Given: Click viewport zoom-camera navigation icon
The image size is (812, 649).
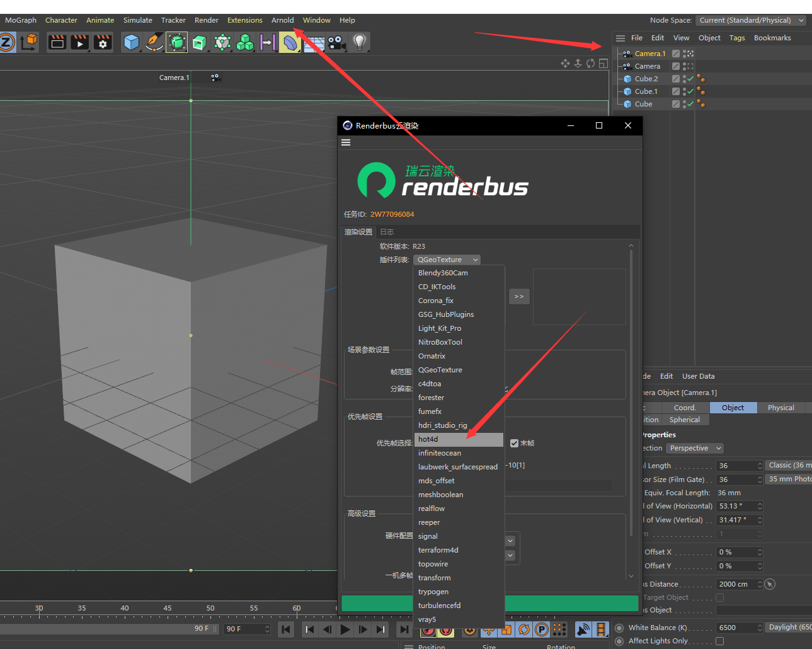Looking at the screenshot, I should 578,63.
